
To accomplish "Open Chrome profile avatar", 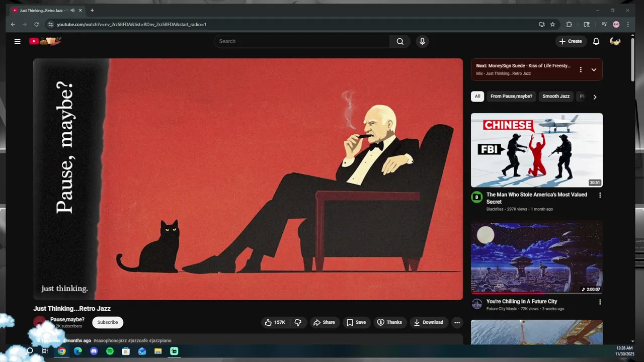I will 616,24.
